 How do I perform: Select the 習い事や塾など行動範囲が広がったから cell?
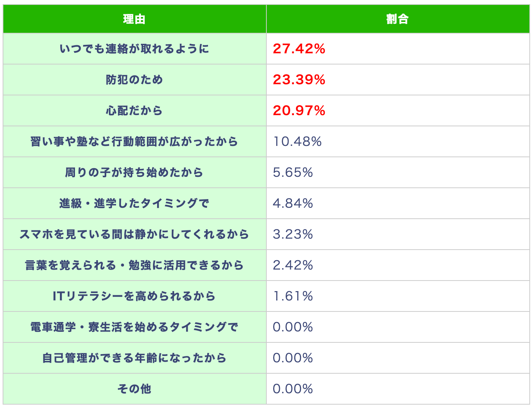pos(135,141)
